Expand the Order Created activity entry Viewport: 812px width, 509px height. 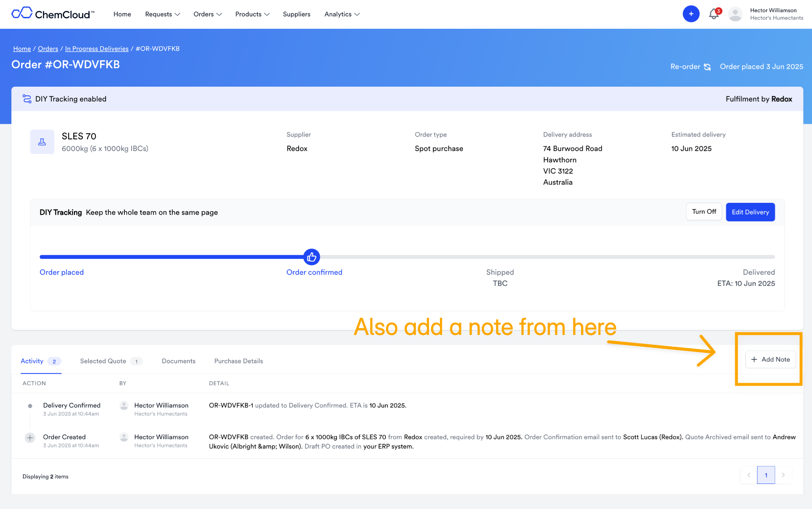pos(29,438)
